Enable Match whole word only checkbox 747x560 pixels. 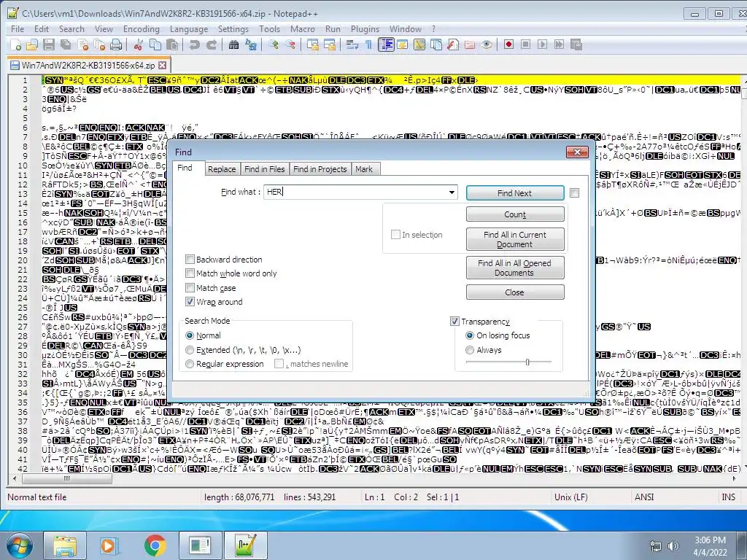(x=190, y=273)
